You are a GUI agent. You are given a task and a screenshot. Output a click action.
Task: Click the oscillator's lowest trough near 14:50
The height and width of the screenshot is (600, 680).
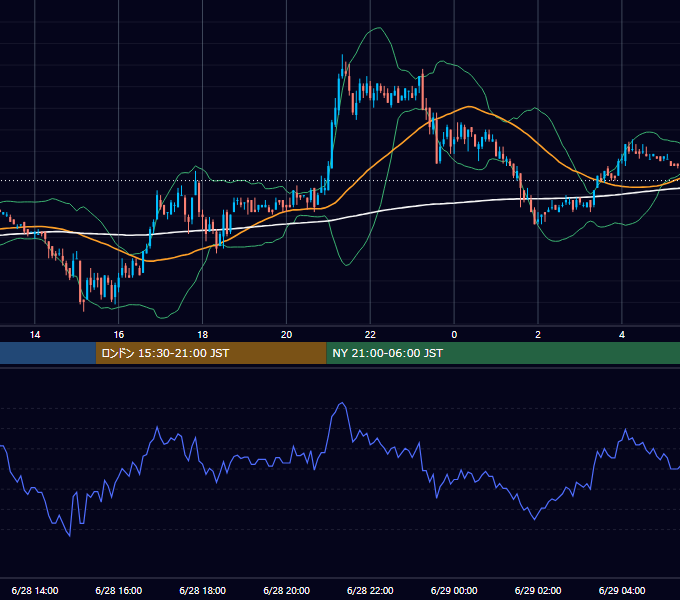pos(69,536)
